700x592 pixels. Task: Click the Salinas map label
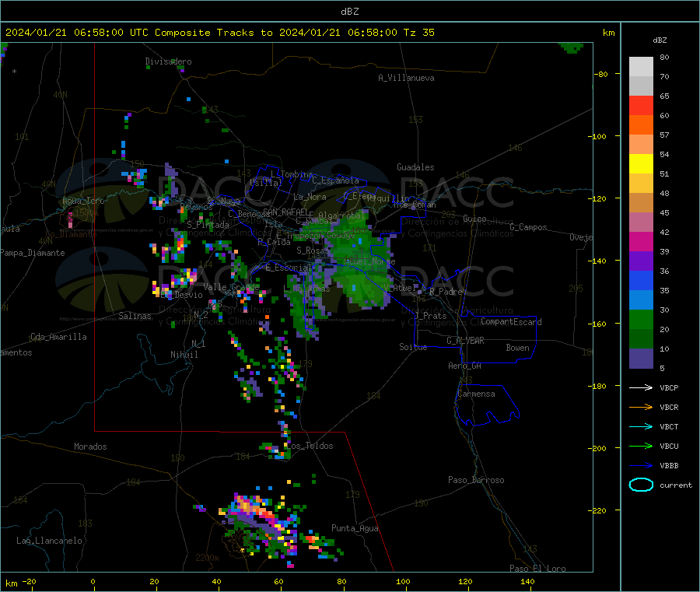click(135, 316)
